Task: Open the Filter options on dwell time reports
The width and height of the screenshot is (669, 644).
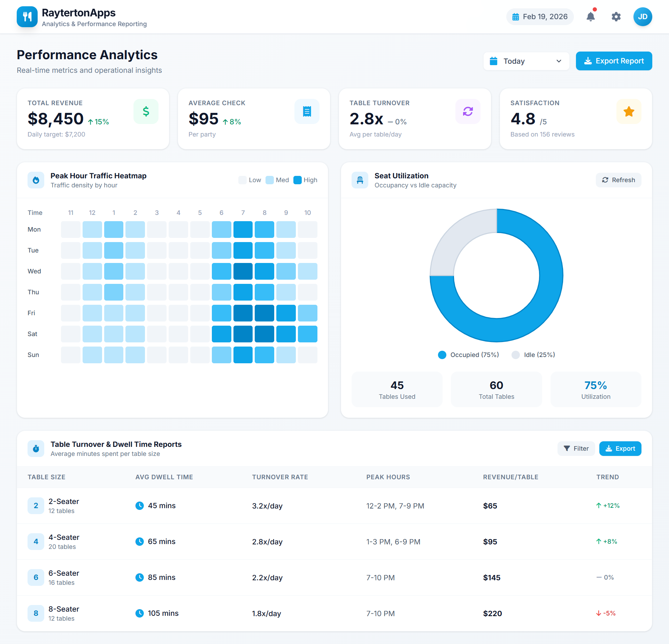Action: [576, 449]
